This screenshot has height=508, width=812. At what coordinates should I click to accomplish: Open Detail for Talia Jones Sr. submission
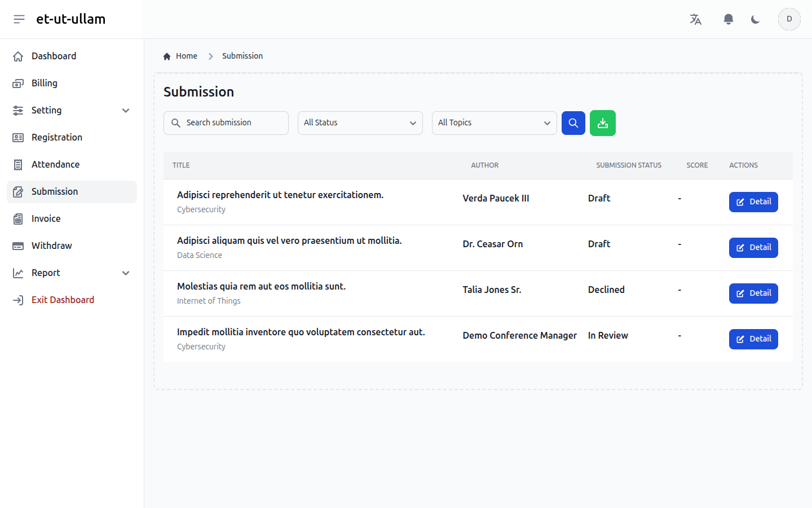[x=753, y=294]
